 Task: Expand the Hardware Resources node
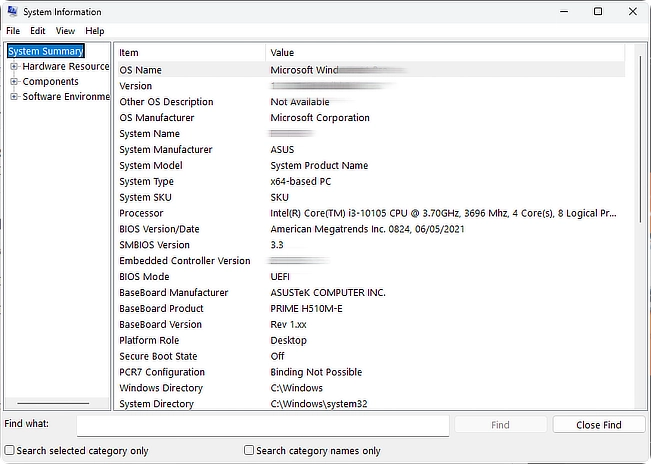pos(14,66)
